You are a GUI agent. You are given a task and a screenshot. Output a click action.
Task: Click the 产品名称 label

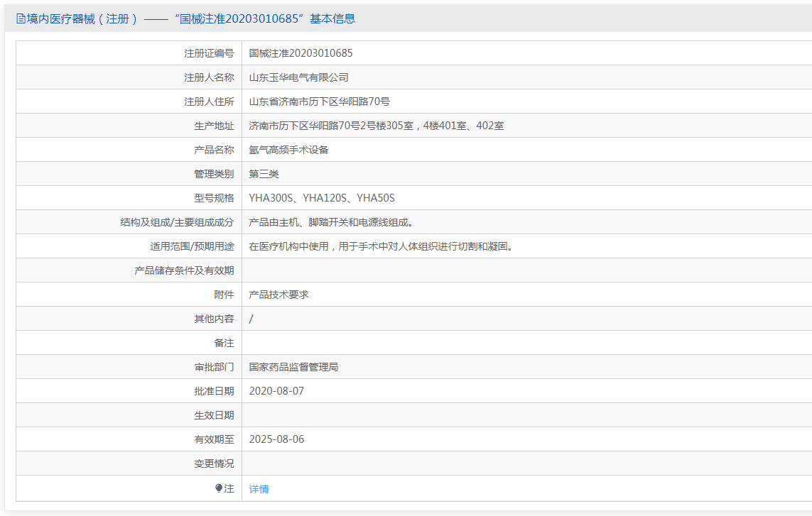[214, 150]
